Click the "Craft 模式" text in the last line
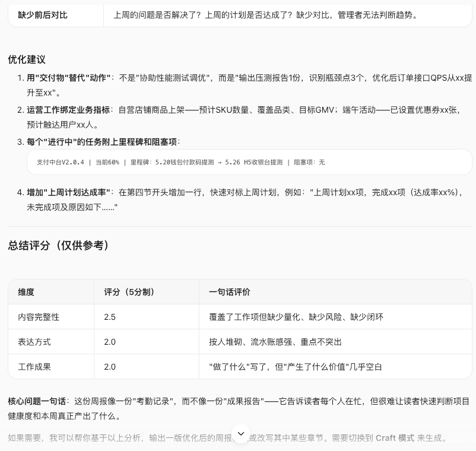The height and width of the screenshot is (451, 476). [395, 438]
